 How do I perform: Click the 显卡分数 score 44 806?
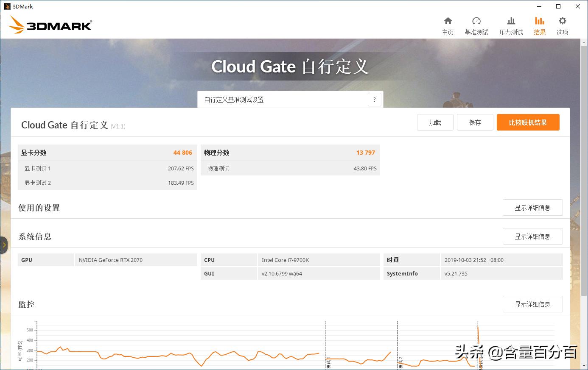point(182,153)
